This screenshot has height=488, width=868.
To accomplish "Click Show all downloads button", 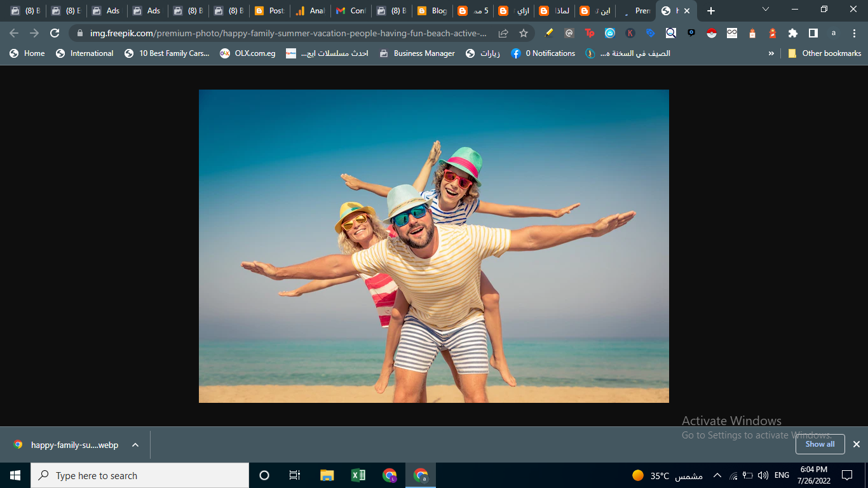I will click(820, 444).
